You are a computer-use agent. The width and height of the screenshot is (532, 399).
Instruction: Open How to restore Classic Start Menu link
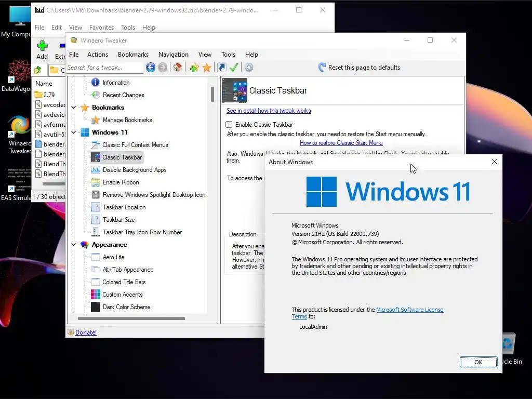coord(341,143)
